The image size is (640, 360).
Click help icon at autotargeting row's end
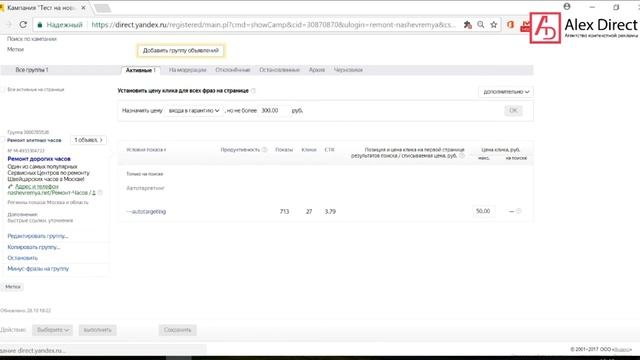pyautogui.click(x=519, y=211)
